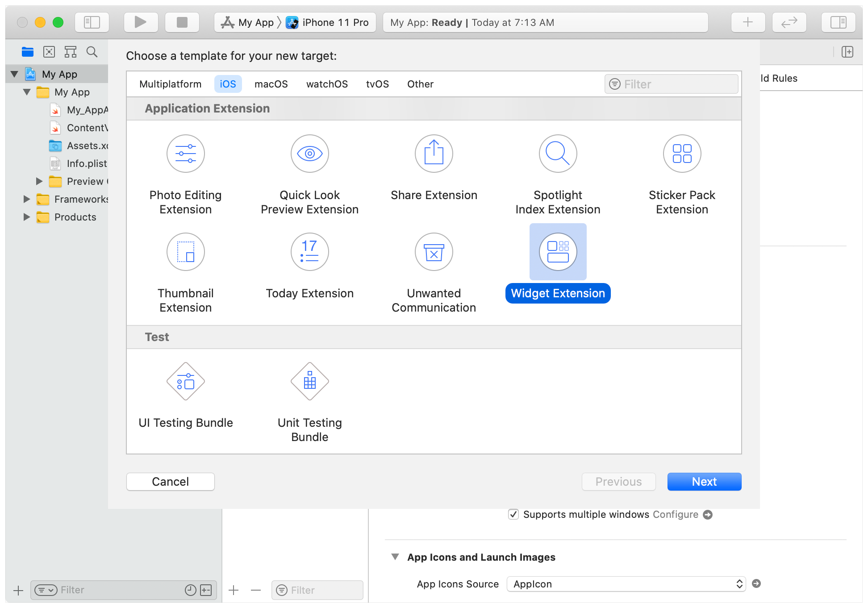Choose the Unit Testing Bundle template
Image resolution: width=868 pixels, height=608 pixels.
point(309,397)
